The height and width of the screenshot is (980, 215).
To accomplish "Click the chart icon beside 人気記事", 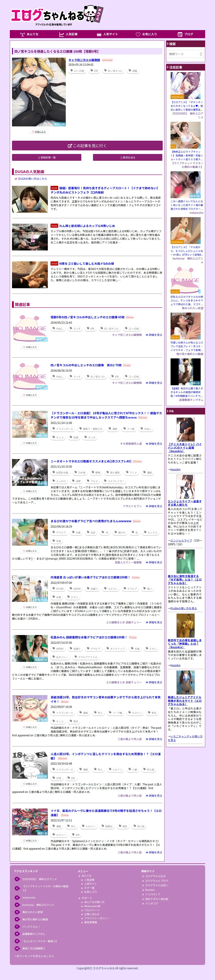I will click(62, 34).
